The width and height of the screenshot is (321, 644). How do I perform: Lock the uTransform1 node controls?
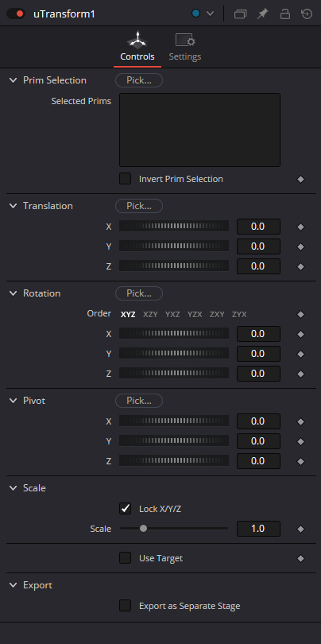point(285,14)
